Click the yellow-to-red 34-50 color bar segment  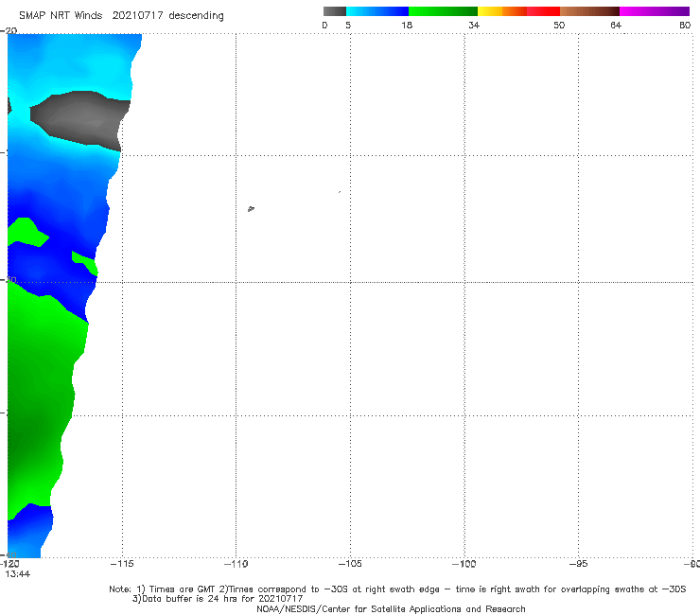(x=518, y=11)
